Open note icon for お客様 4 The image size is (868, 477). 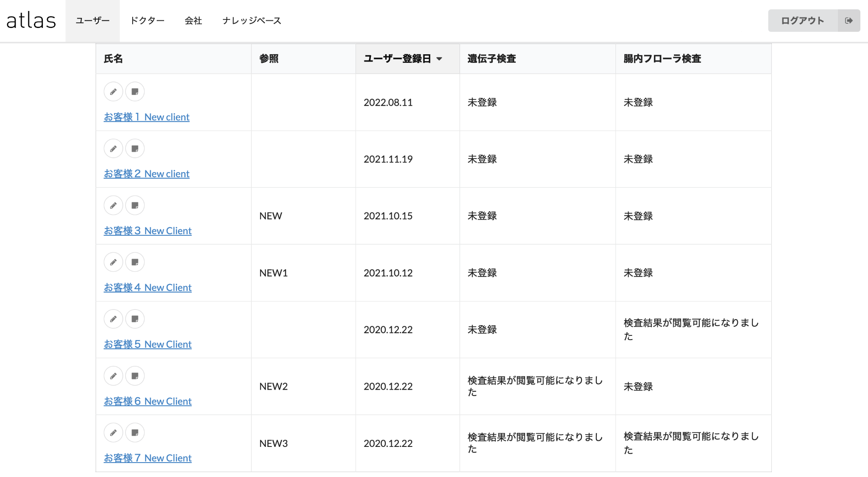[x=135, y=262]
